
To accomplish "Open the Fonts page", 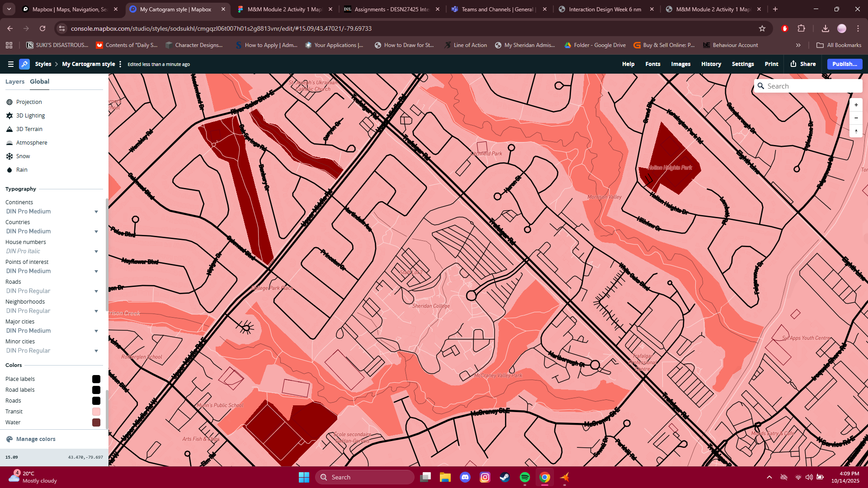I will point(652,64).
